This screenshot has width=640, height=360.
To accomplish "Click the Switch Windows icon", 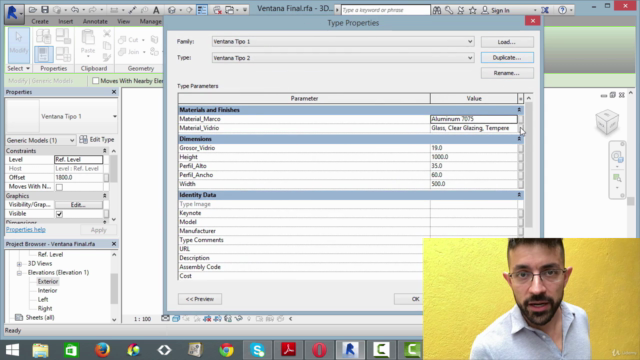I will tap(230, 10).
